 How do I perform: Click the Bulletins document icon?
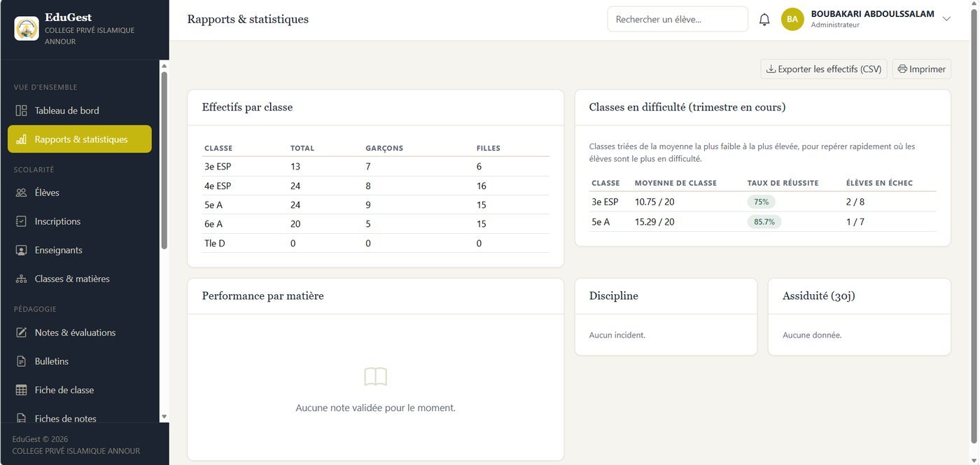tap(21, 361)
